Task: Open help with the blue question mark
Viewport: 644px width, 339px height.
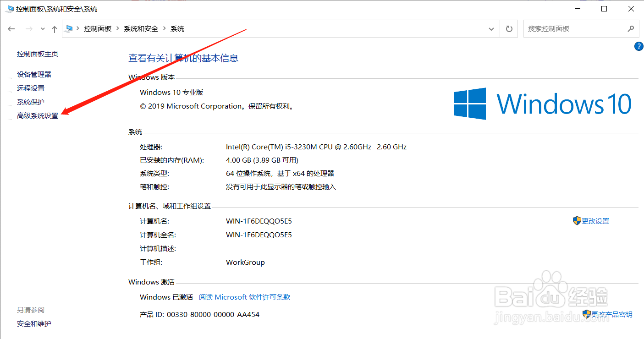Action: coord(639,46)
